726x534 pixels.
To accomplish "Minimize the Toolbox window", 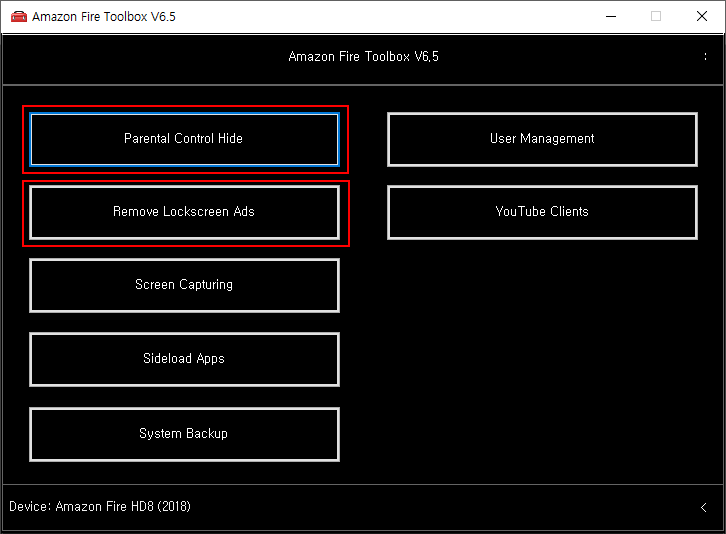I will (x=611, y=17).
